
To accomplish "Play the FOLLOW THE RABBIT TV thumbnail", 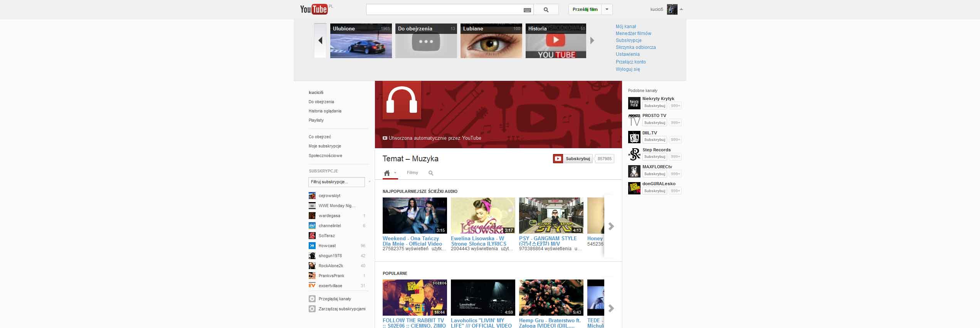I will (x=415, y=298).
